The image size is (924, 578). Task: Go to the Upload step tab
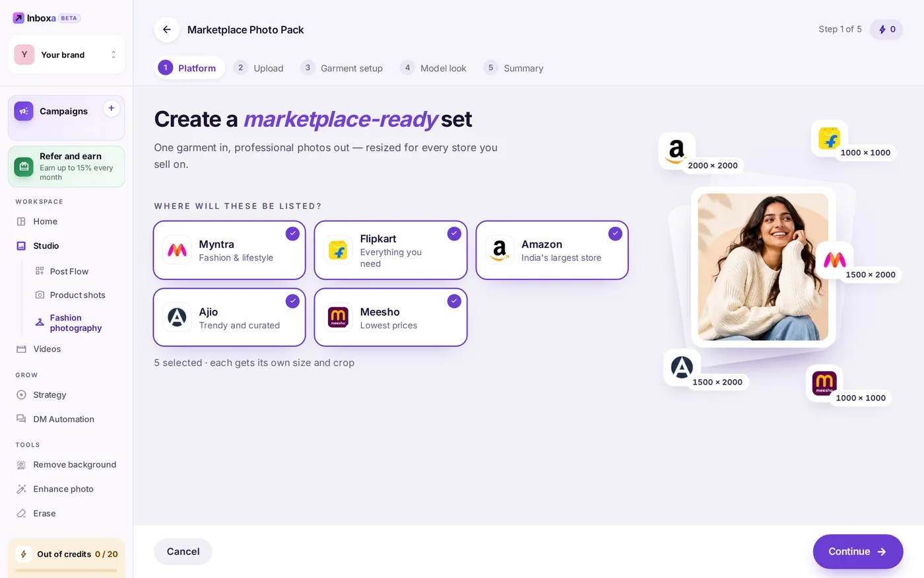(x=259, y=68)
